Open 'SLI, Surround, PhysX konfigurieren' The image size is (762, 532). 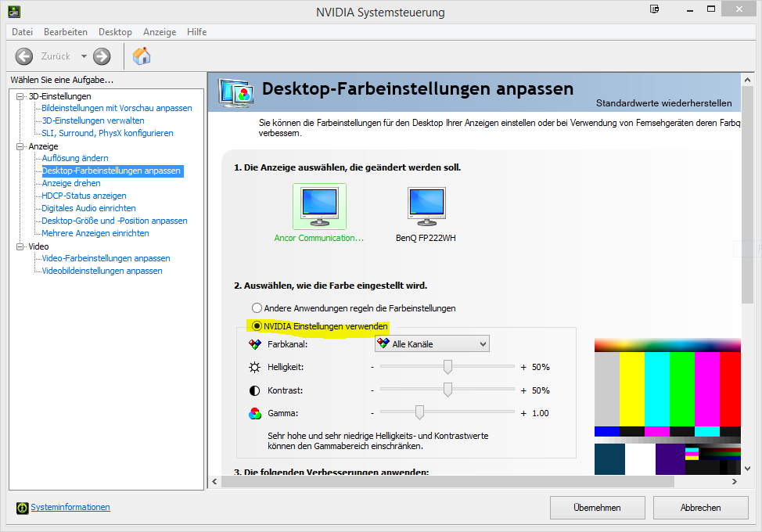(x=107, y=133)
